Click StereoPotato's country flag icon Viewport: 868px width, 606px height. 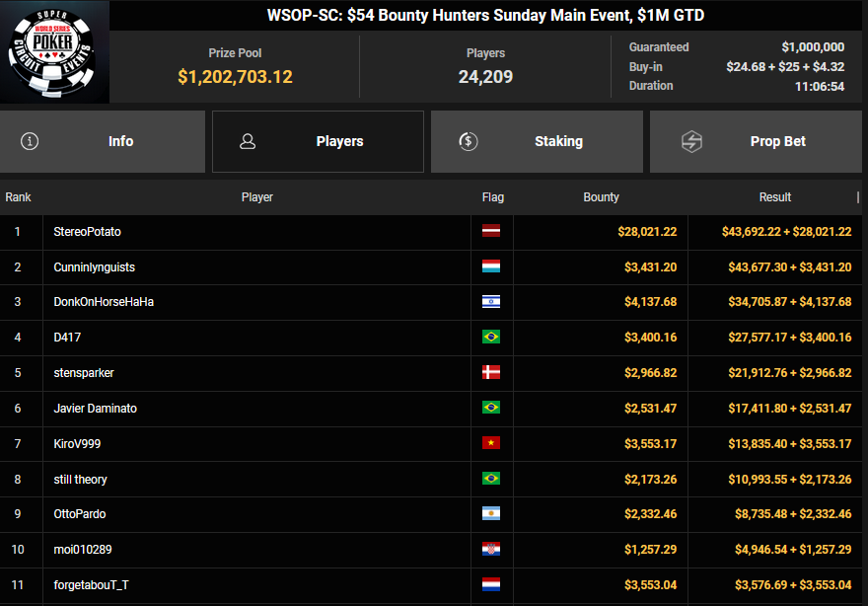coord(491,232)
